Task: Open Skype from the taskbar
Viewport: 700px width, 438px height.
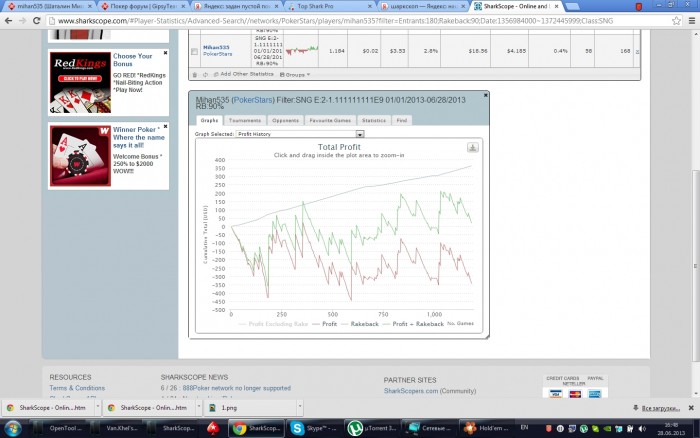Action: pos(313,428)
